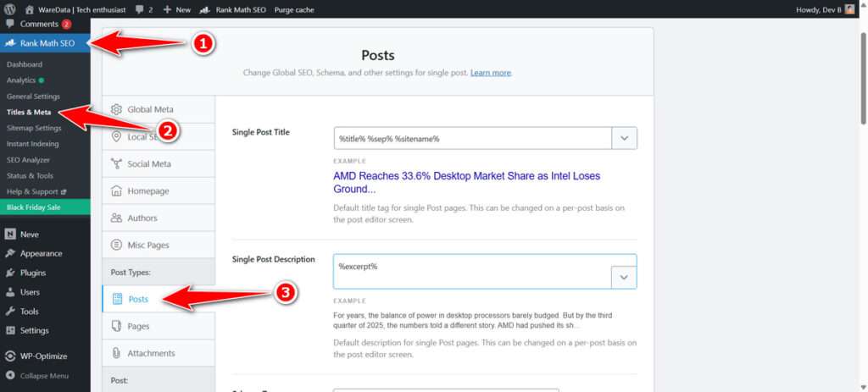The width and height of the screenshot is (868, 392).
Task: Click Howdy, Dev B account text
Action: [x=819, y=9]
